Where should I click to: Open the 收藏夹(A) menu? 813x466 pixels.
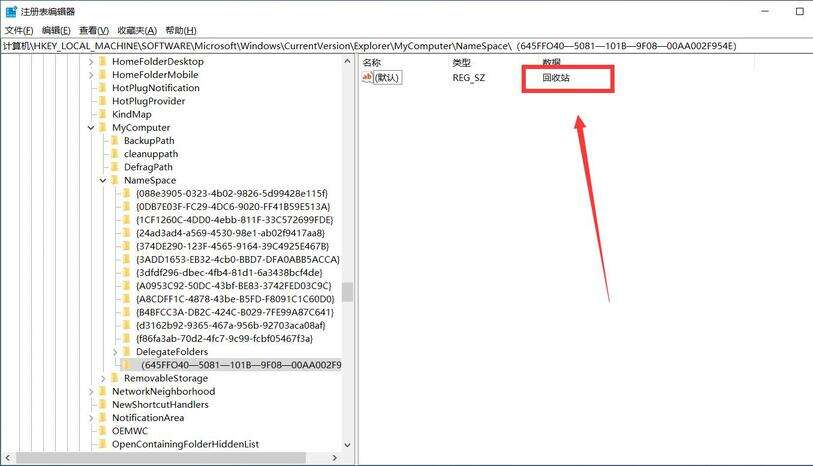pos(137,31)
